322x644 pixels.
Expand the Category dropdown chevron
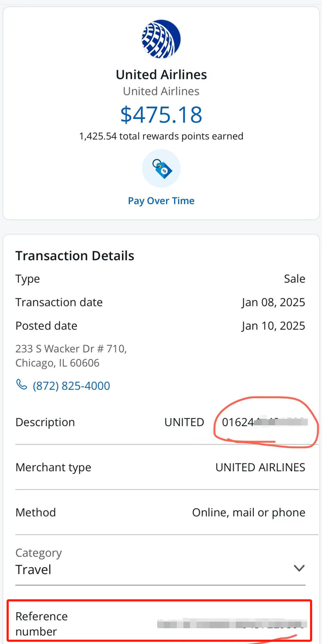(x=299, y=568)
